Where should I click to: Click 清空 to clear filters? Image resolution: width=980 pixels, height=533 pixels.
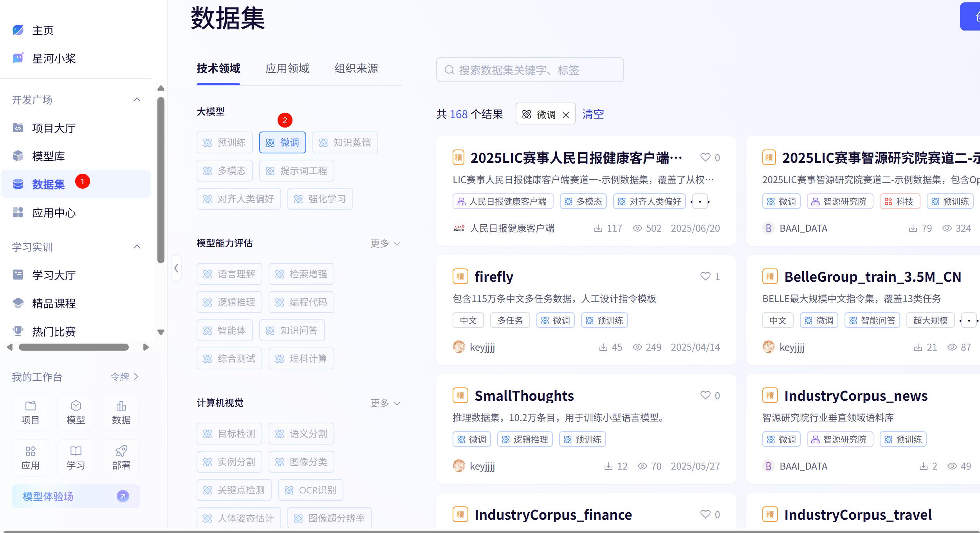click(x=593, y=114)
